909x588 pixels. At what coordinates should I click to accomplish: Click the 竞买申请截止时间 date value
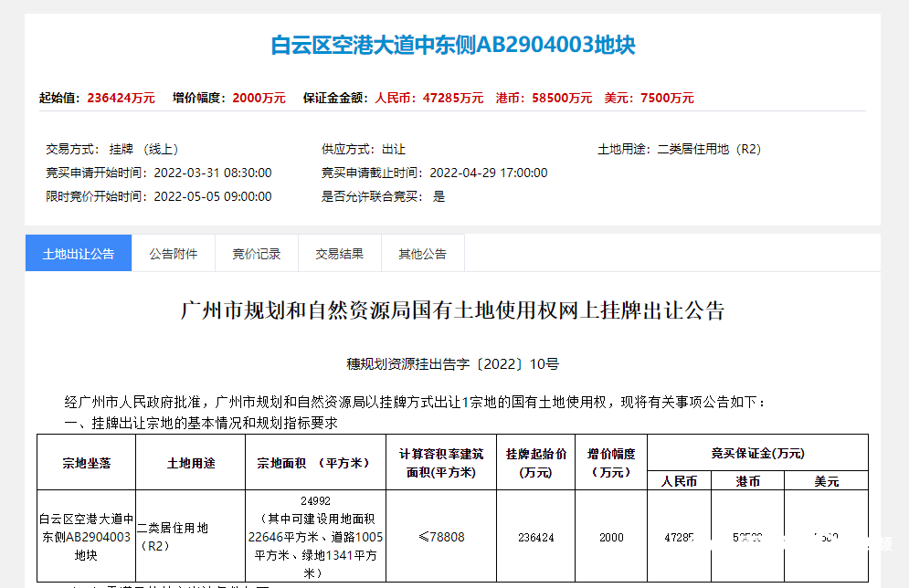click(489, 173)
